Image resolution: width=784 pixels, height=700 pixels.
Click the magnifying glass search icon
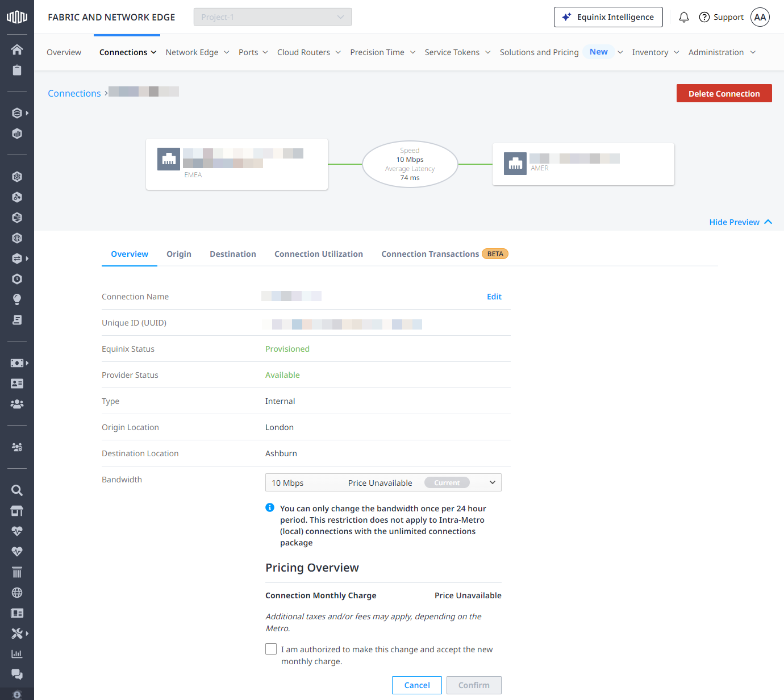17,490
